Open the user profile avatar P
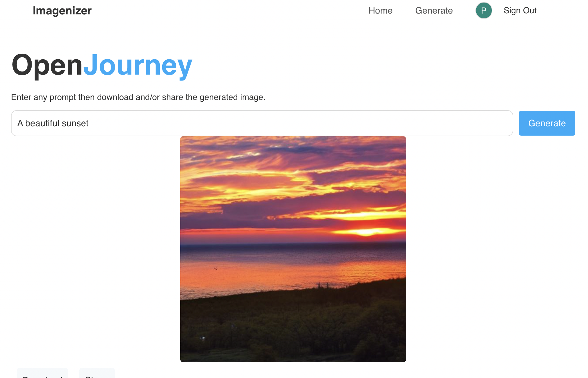The height and width of the screenshot is (378, 588). 484,10
